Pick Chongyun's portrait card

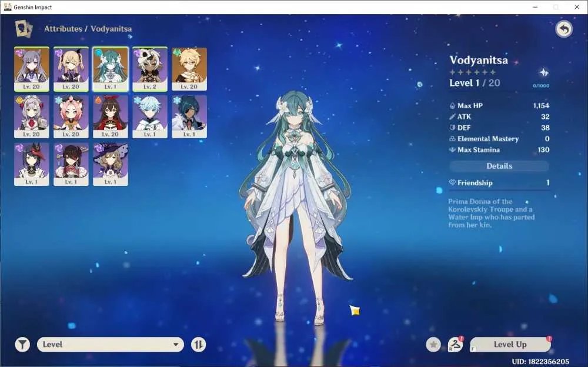(x=149, y=116)
